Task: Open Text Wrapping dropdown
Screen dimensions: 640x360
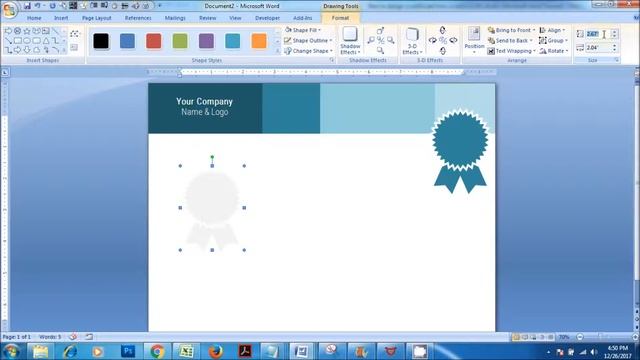Action: pyautogui.click(x=512, y=51)
